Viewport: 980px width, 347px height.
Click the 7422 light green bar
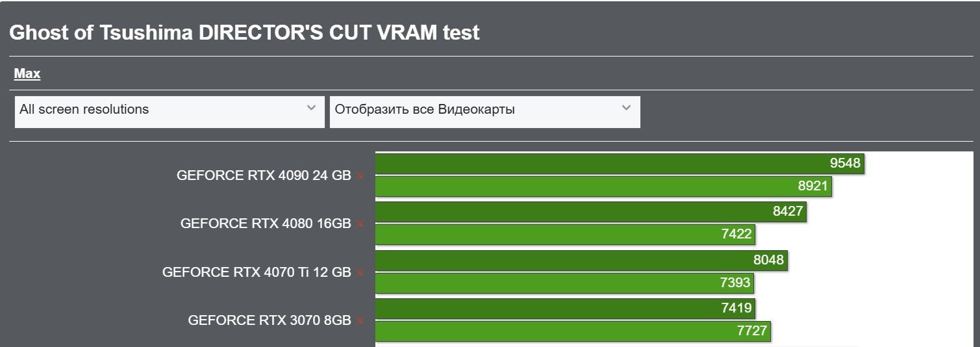click(565, 235)
